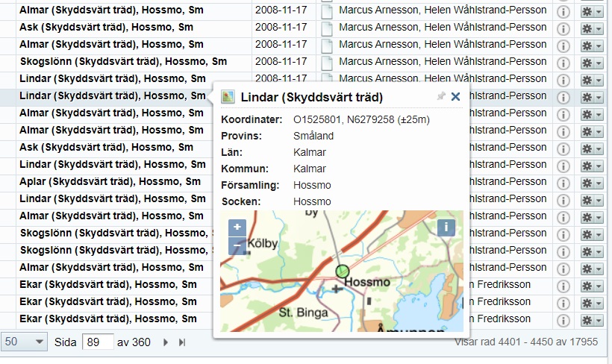Image resolution: width=612 pixels, height=364 pixels.
Task: Click the page number field showing 89
Action: click(97, 342)
